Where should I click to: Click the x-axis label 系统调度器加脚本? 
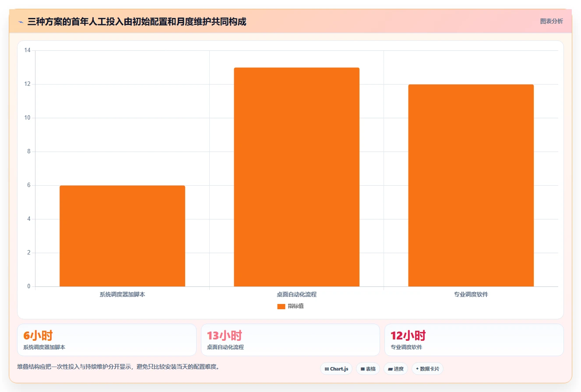[122, 294]
